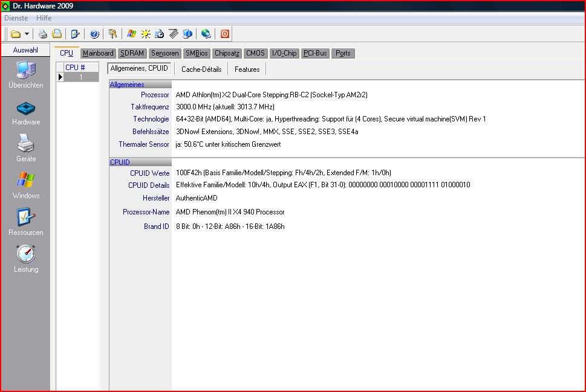The height and width of the screenshot is (392, 586).
Task: Open the Features subtab
Action: click(x=247, y=69)
